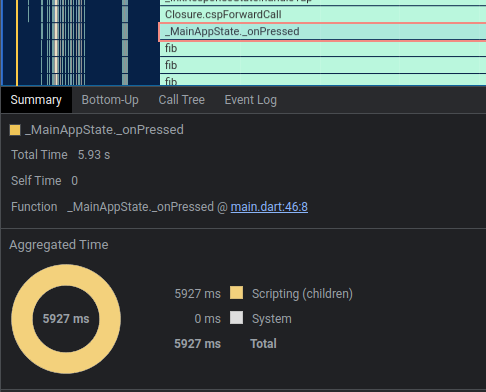486x392 pixels.
Task: Click the Scripting (children) legend label
Action: 302,294
